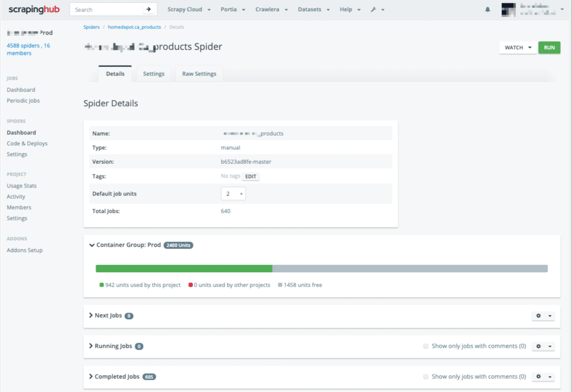Open the 4588 spiders, 16 members link

click(28, 49)
